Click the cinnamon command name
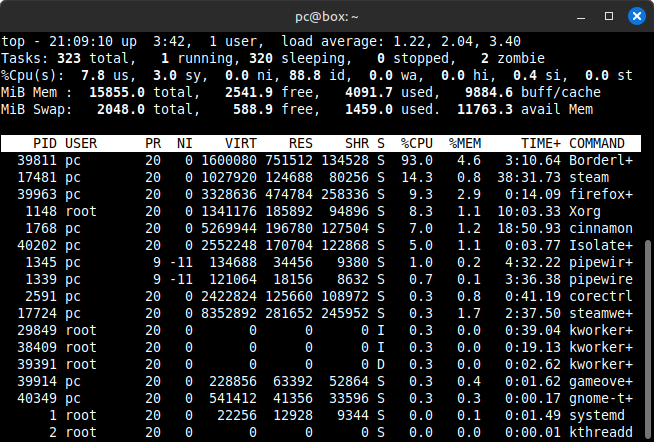654x442 pixels. [601, 229]
